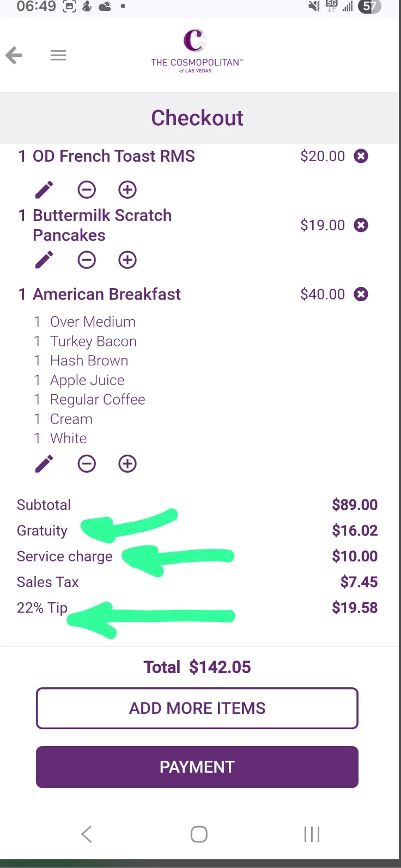
Task: Decrease American Breakfast quantity
Action: coord(87,463)
